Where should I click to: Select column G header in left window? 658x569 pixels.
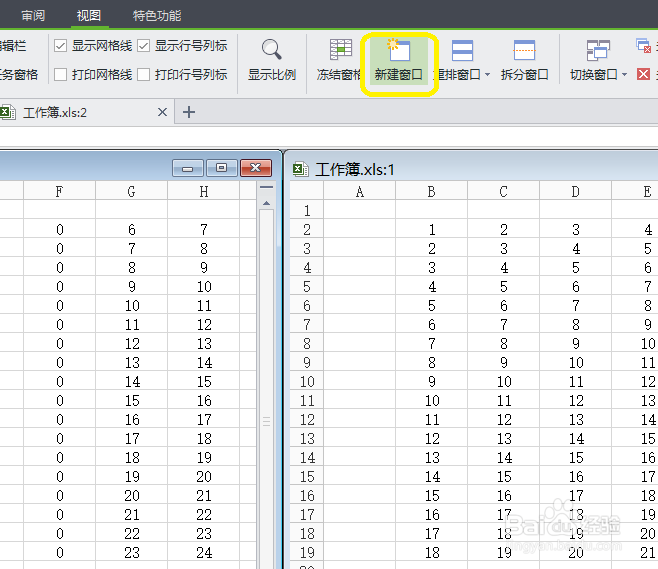pyautogui.click(x=131, y=191)
